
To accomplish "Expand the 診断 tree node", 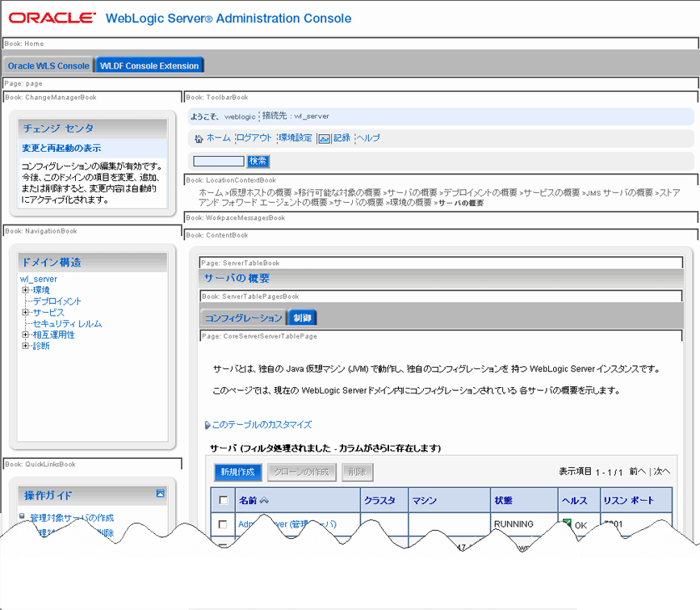I will click(x=26, y=346).
